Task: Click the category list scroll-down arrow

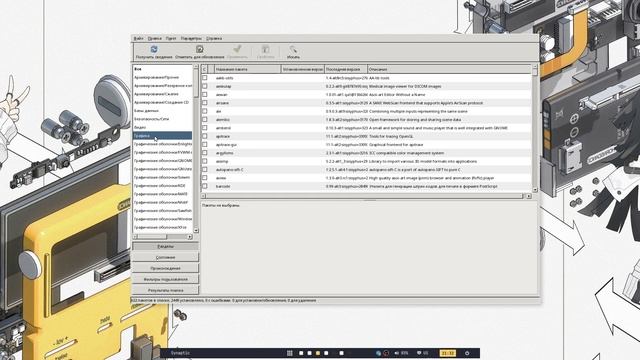Action: tap(196, 230)
